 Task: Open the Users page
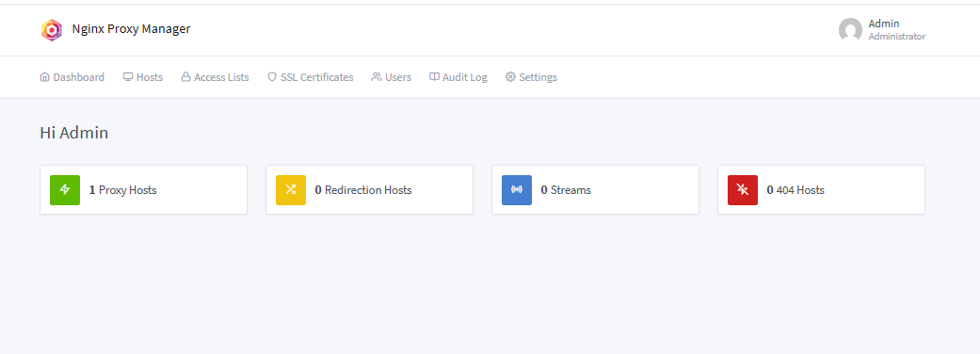click(392, 77)
